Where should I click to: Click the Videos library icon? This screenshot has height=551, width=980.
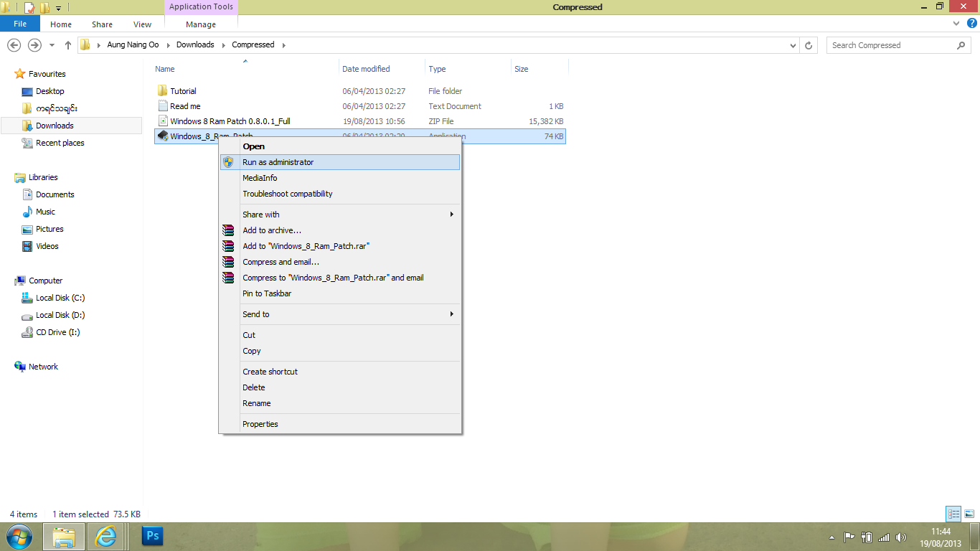point(27,246)
